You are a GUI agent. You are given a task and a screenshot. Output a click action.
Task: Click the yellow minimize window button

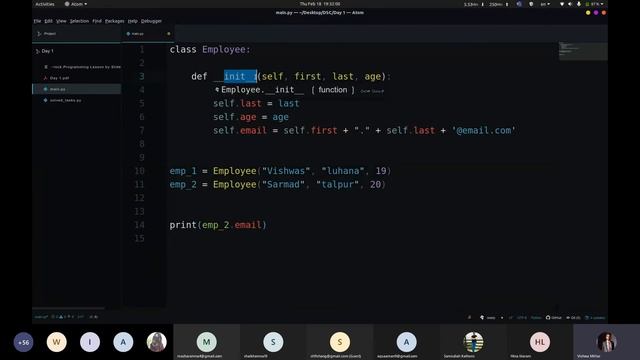[588, 13]
